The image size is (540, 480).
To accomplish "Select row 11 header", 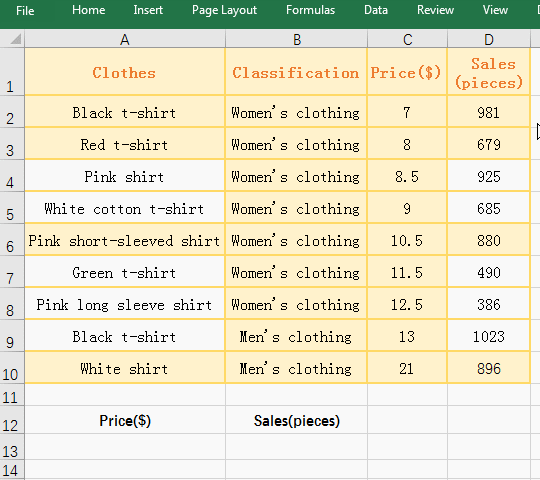I will tap(12, 395).
